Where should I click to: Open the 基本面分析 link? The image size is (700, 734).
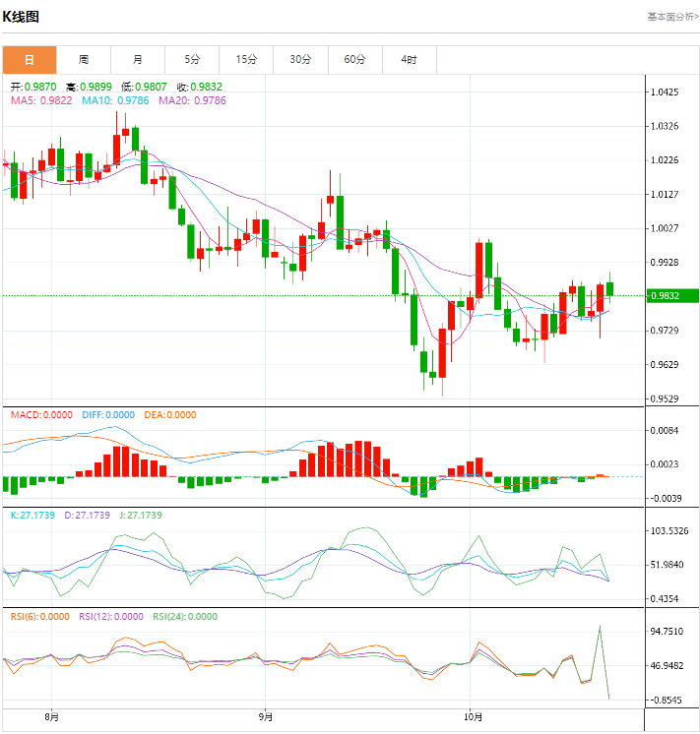[672, 17]
